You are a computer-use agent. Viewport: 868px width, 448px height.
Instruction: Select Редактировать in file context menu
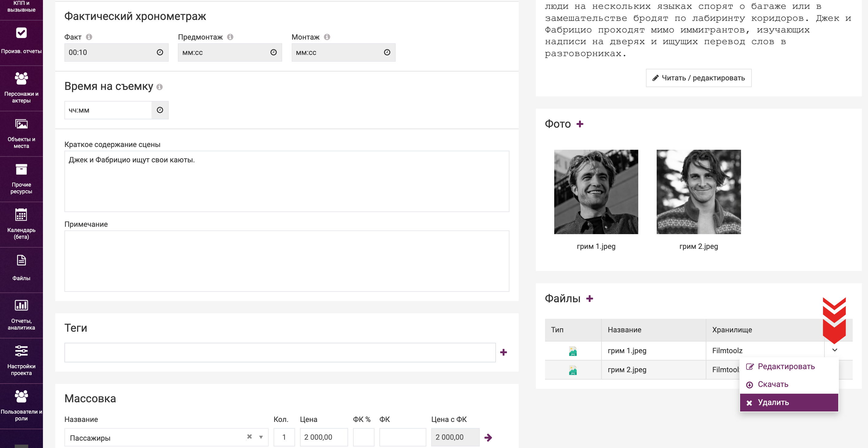(x=786, y=366)
